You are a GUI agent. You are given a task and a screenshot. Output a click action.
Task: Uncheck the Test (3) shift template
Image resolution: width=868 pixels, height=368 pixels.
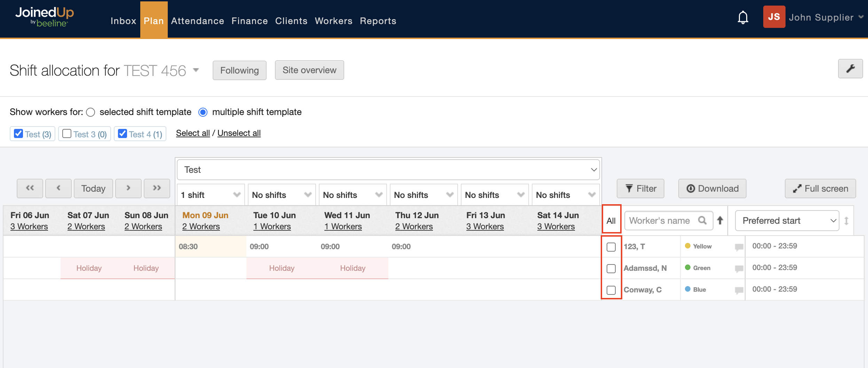point(18,134)
